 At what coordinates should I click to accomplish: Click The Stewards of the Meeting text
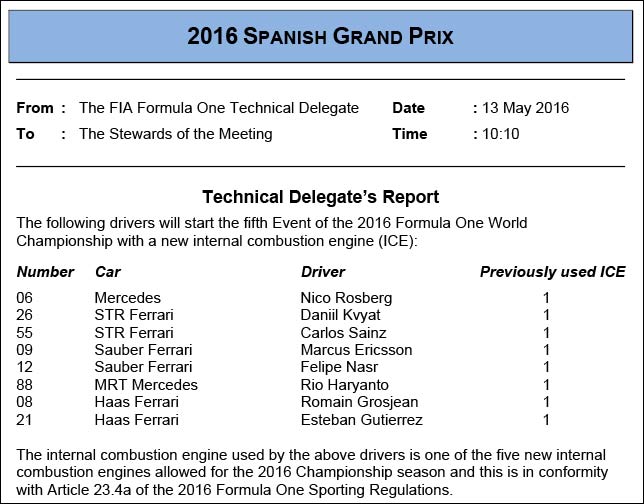tap(175, 134)
